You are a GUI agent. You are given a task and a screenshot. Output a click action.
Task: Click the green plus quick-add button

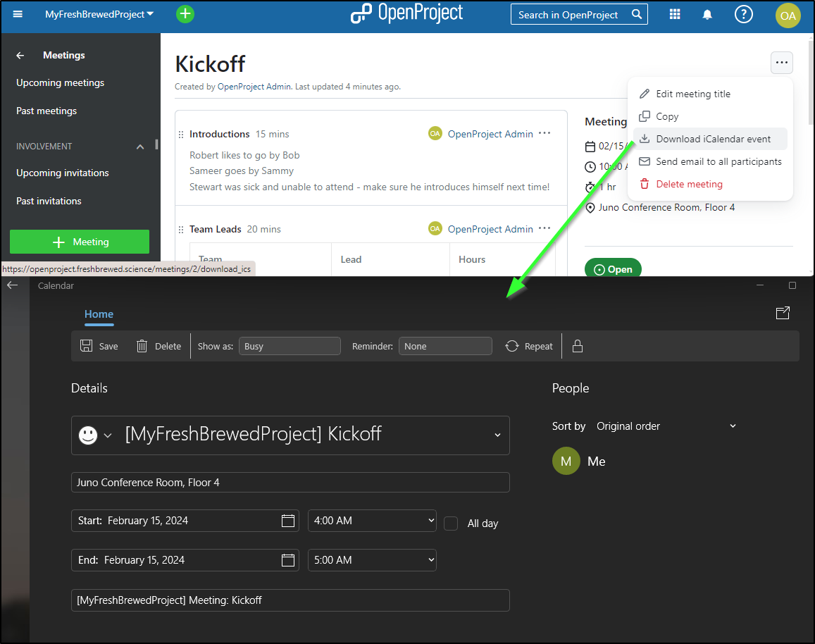[185, 14]
